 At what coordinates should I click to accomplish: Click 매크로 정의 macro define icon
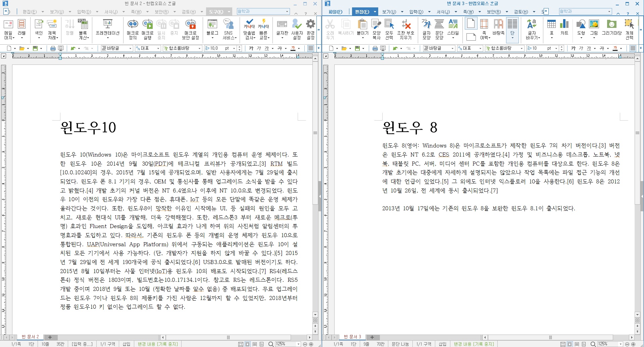(133, 29)
